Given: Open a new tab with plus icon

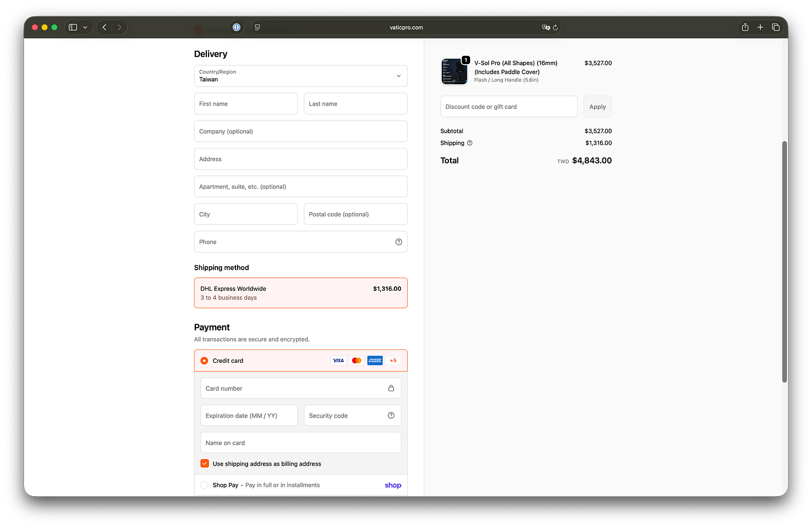Looking at the screenshot, I should [760, 27].
